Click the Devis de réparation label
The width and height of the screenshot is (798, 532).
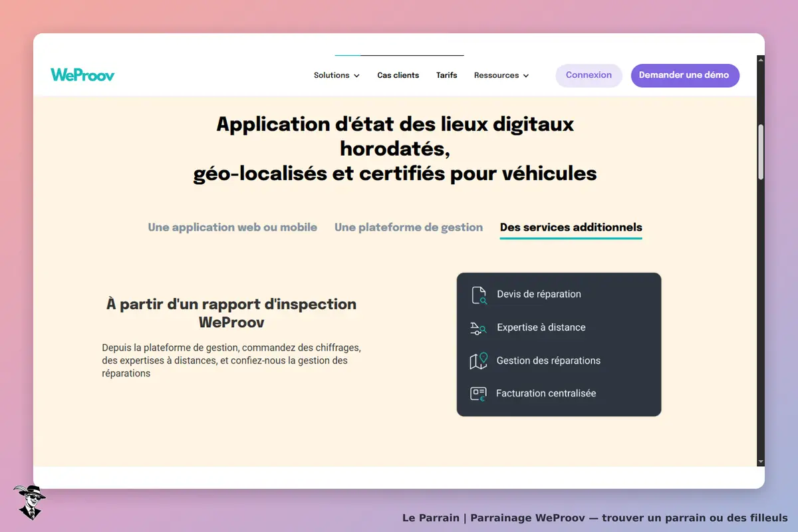[539, 294]
